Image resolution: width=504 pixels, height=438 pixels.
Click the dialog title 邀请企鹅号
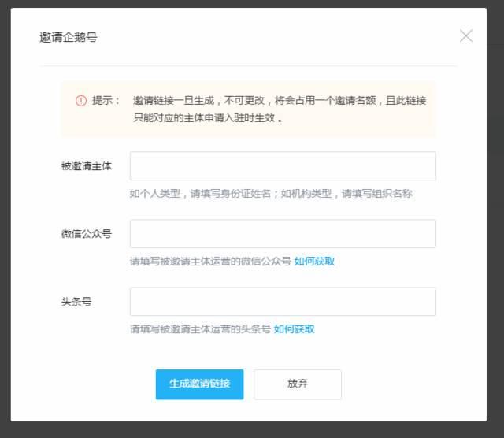click(69, 37)
